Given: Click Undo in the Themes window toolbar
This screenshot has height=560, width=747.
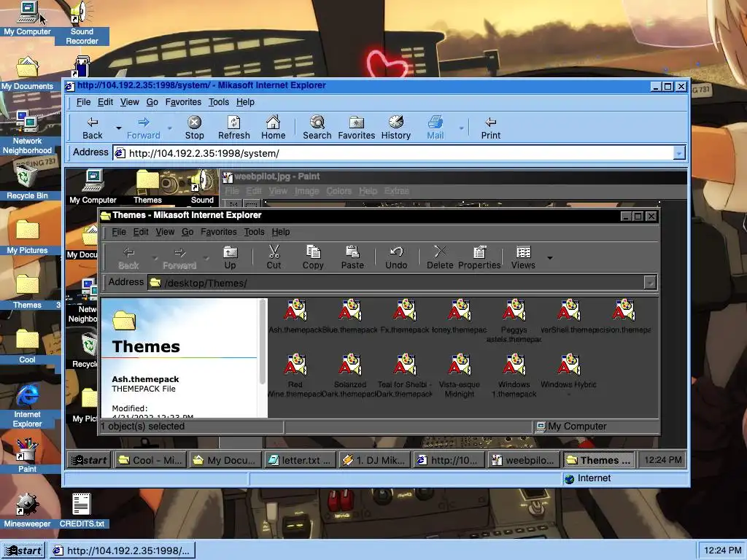Looking at the screenshot, I should coord(396,257).
